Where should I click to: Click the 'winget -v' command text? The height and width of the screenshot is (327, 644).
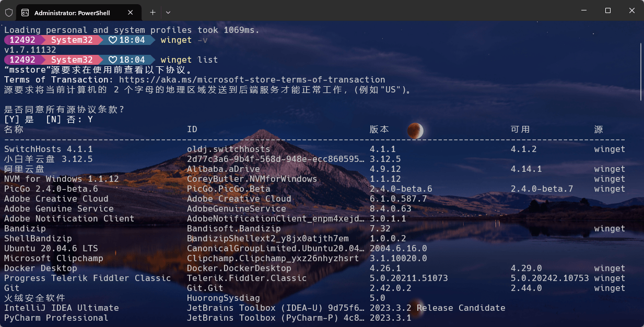(184, 40)
